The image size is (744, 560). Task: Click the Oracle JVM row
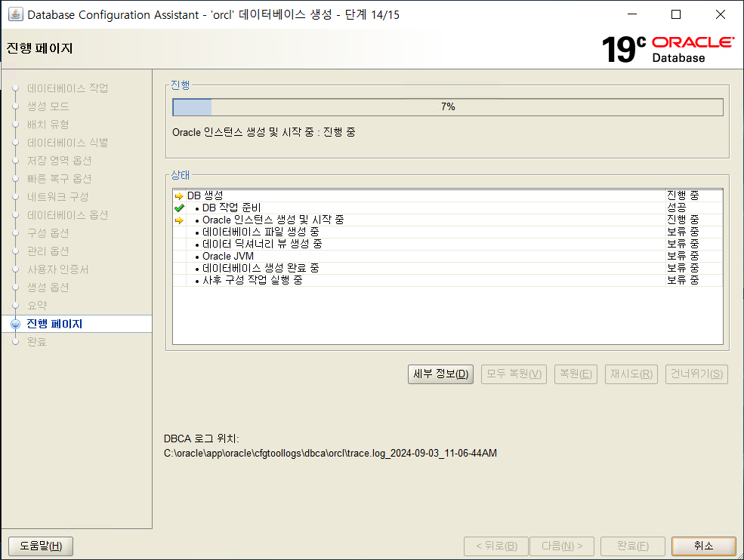[x=447, y=256]
